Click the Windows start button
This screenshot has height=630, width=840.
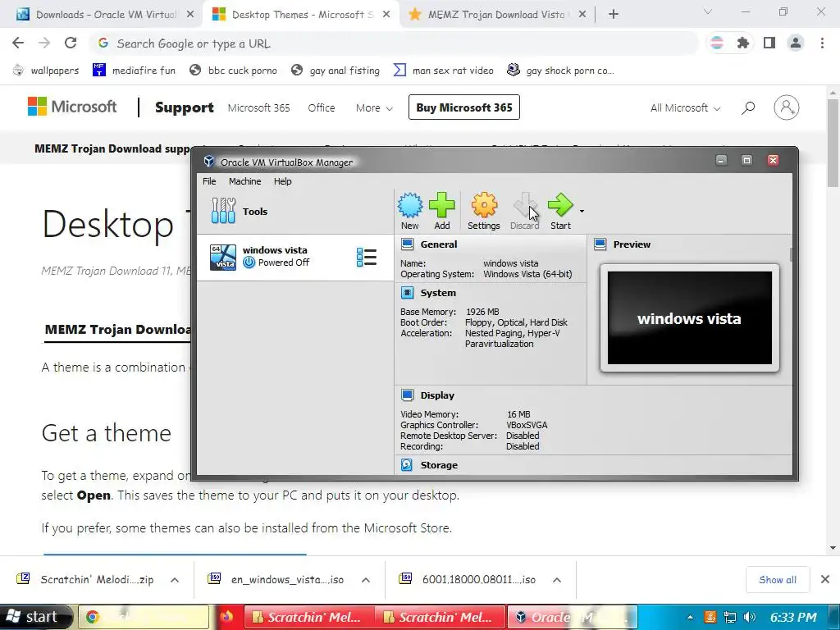36,617
